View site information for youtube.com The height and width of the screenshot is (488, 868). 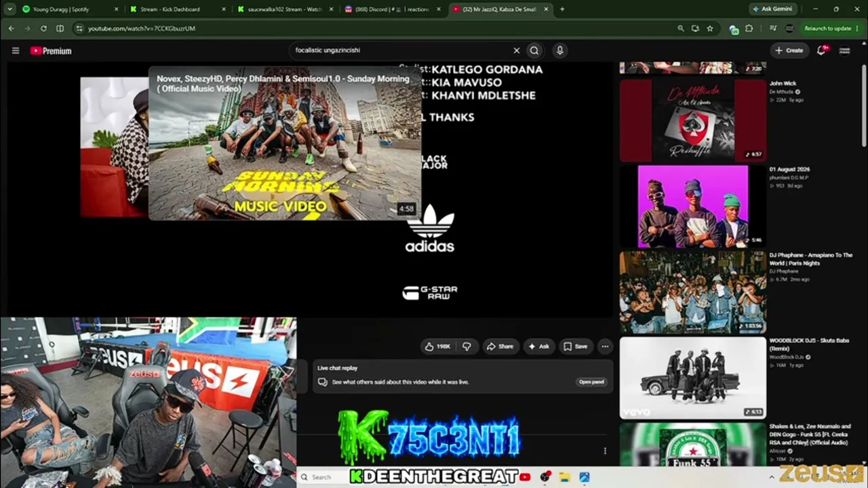(79, 28)
